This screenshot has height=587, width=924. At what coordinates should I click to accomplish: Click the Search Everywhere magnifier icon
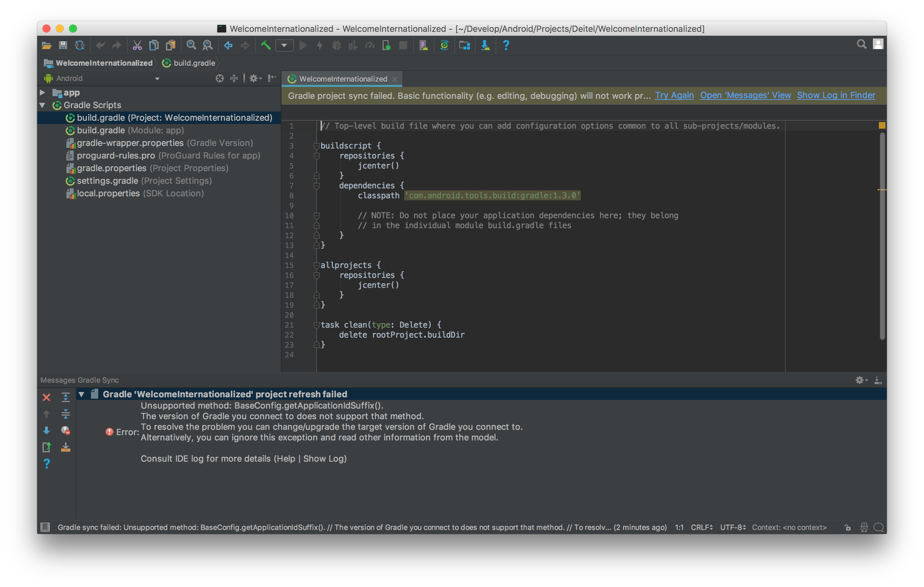(862, 44)
